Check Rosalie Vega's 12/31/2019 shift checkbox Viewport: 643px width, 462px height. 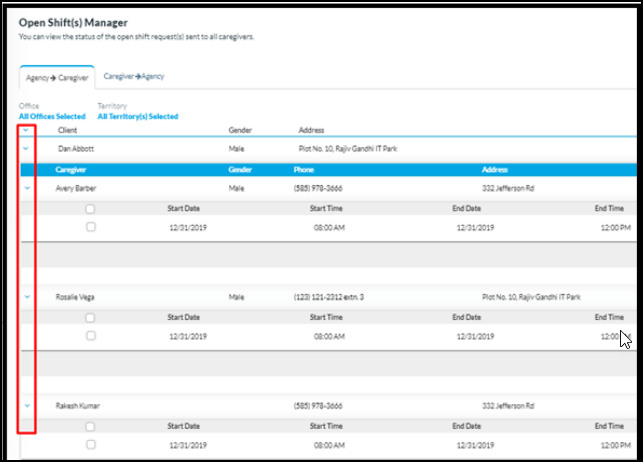(91, 336)
